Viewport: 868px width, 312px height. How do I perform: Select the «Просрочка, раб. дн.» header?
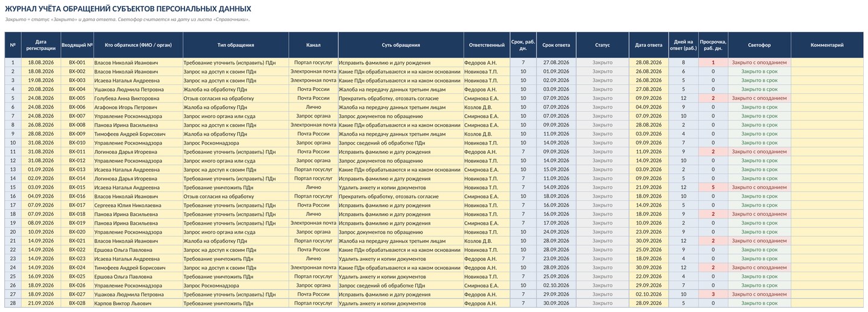pyautogui.click(x=713, y=45)
